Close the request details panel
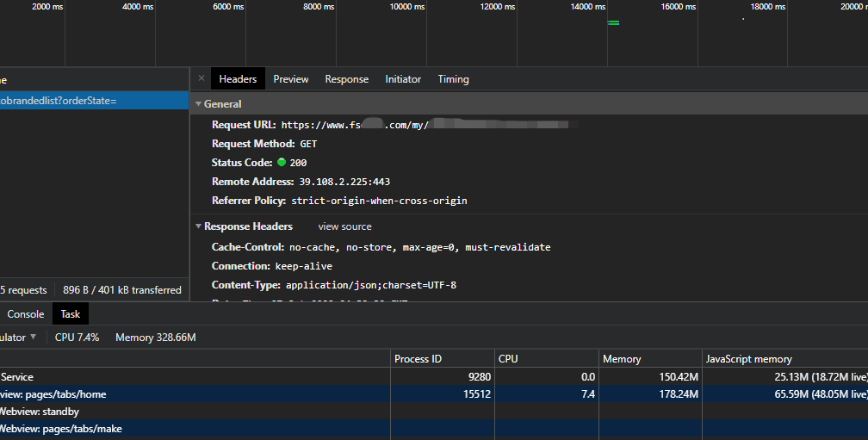The width and height of the screenshot is (868, 440). (201, 78)
